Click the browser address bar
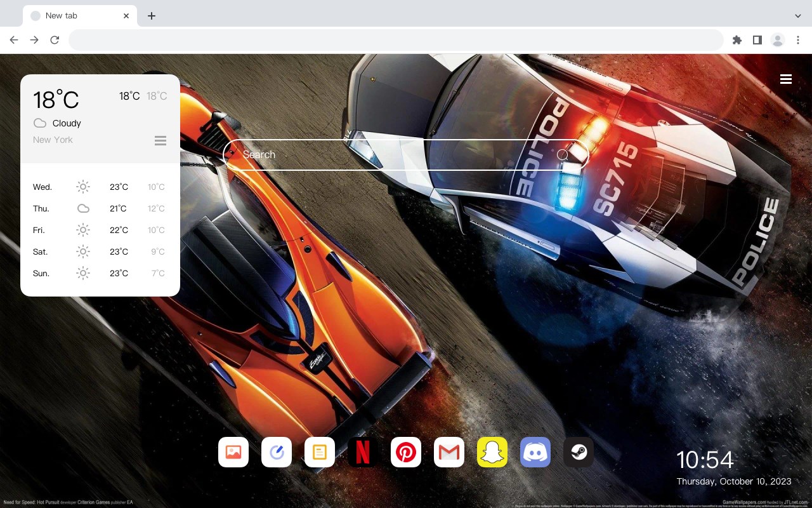The height and width of the screenshot is (508, 812). pyautogui.click(x=396, y=40)
